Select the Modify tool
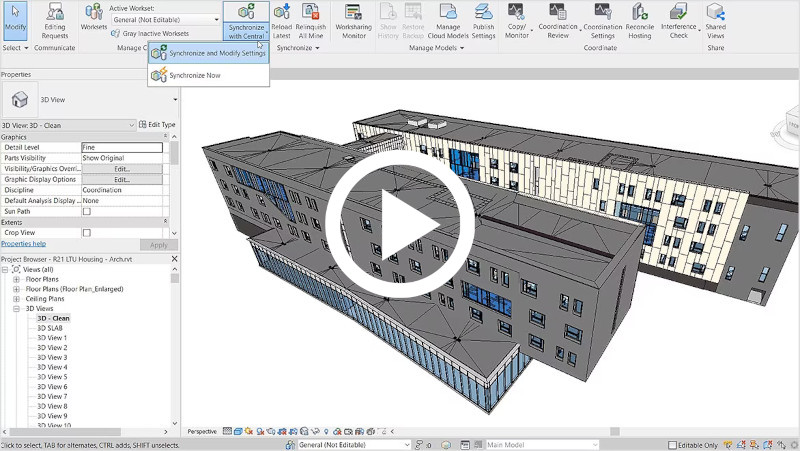 [15, 20]
